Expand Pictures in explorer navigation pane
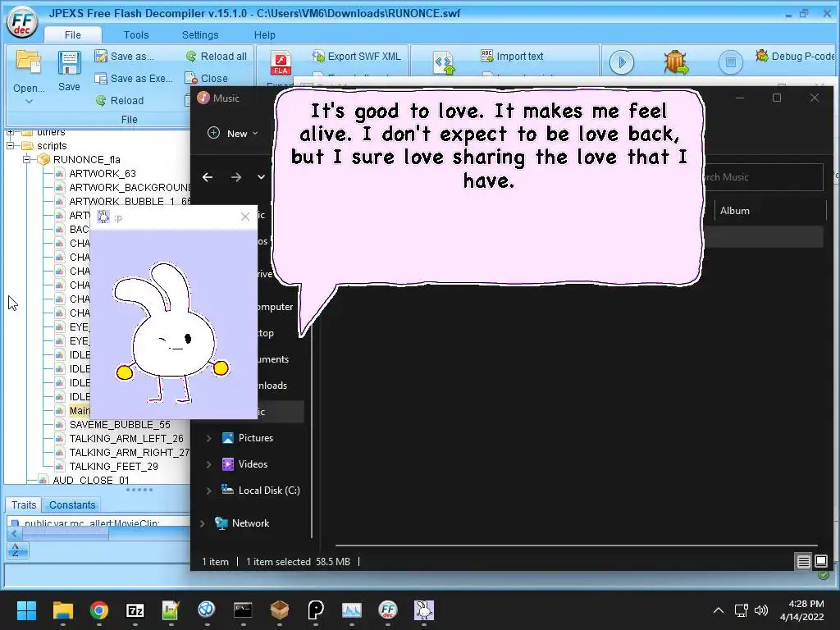This screenshot has height=630, width=840. coord(208,438)
